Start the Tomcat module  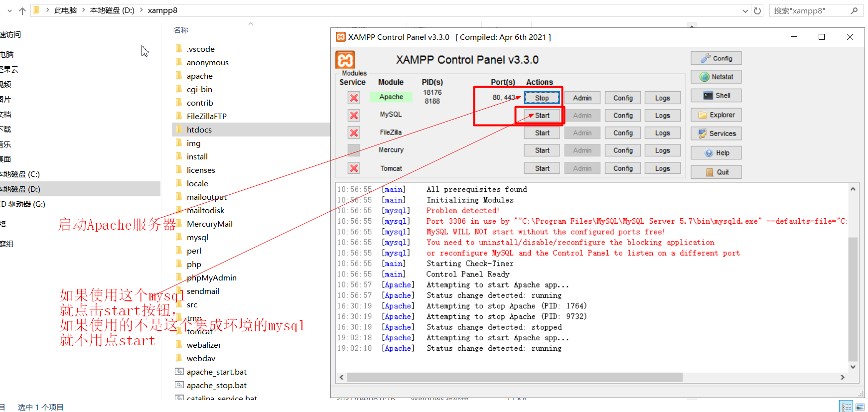pos(542,168)
